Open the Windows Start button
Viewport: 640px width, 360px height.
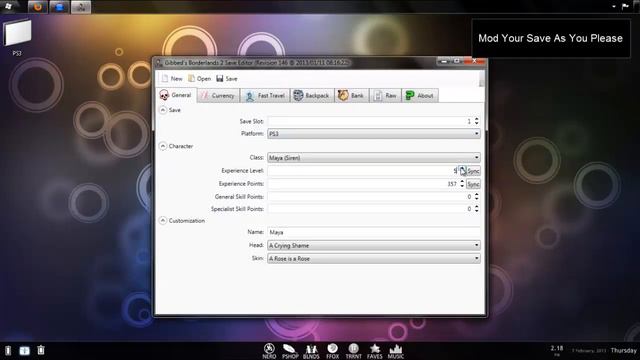pos(8,6)
